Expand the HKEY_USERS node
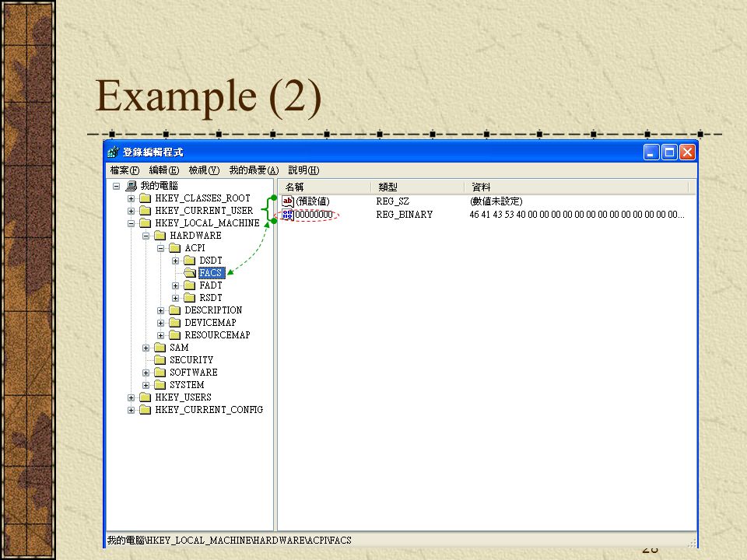Image resolution: width=747 pixels, height=560 pixels. point(131,397)
